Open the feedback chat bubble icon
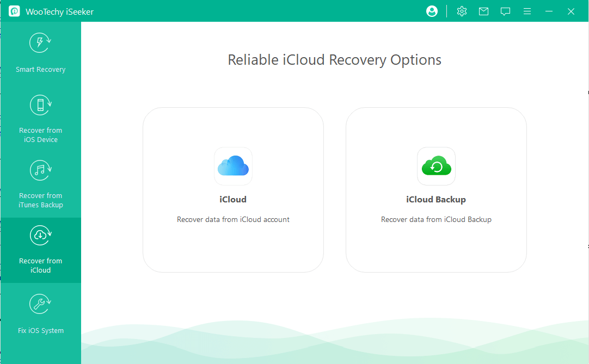 [505, 11]
